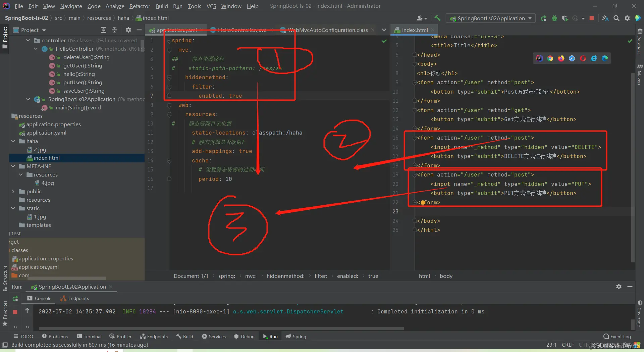Open the Problems tool window
The height and width of the screenshot is (352, 644).
pos(55,337)
